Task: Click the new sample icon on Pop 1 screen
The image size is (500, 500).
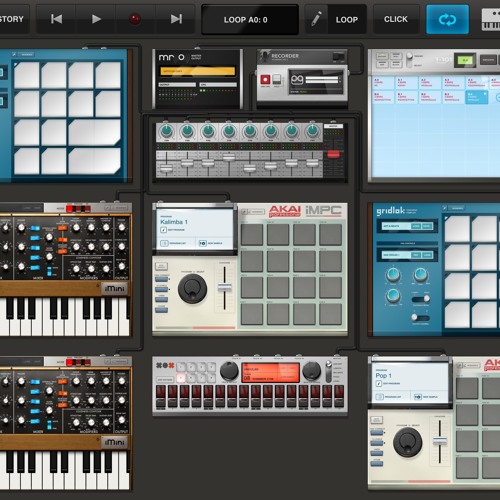Action: (418, 397)
